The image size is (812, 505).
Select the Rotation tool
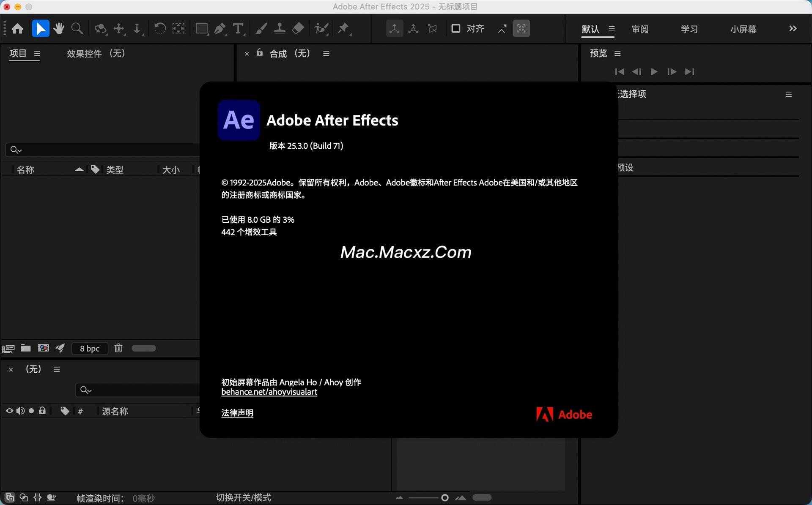pos(160,29)
